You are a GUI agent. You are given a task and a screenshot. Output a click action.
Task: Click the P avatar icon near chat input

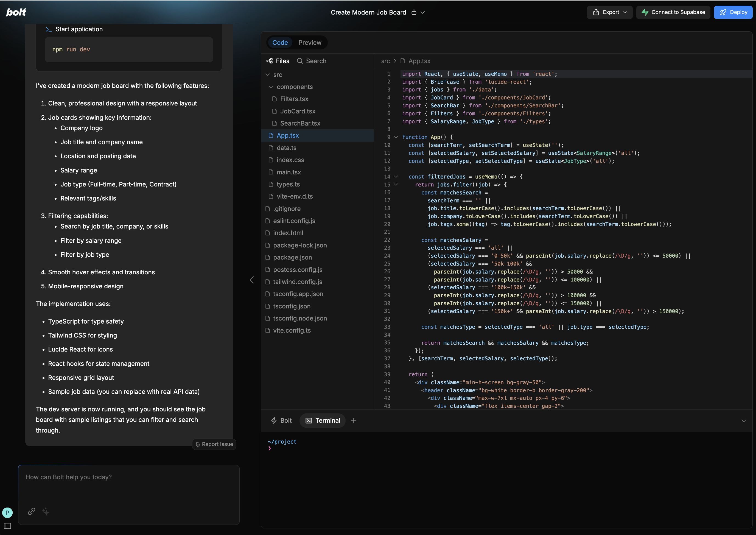click(x=7, y=512)
